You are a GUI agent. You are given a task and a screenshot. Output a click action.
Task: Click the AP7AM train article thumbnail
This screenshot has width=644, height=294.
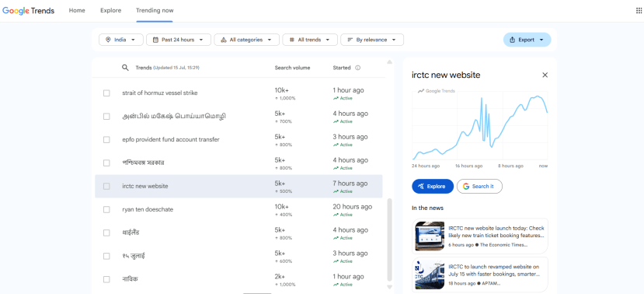[430, 275]
